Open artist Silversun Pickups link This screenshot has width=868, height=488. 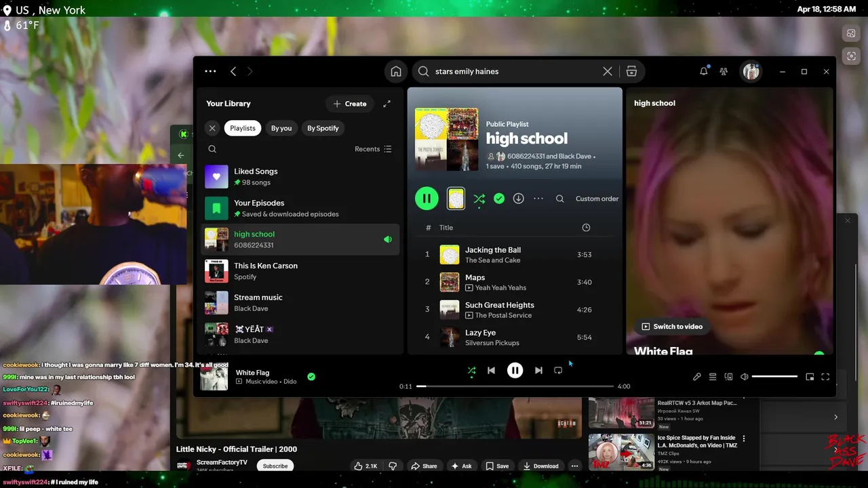[492, 343]
